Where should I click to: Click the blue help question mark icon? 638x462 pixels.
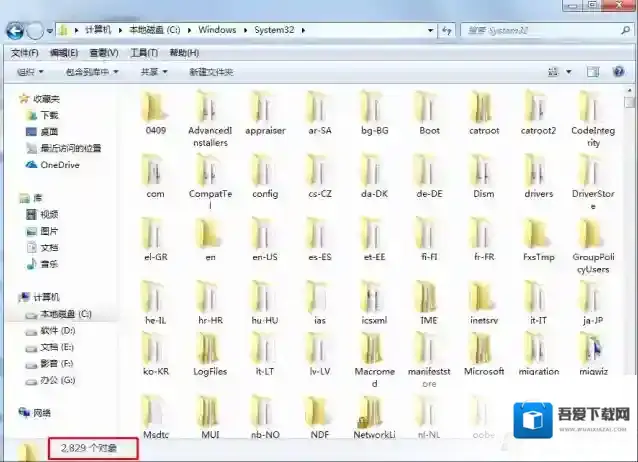point(618,72)
